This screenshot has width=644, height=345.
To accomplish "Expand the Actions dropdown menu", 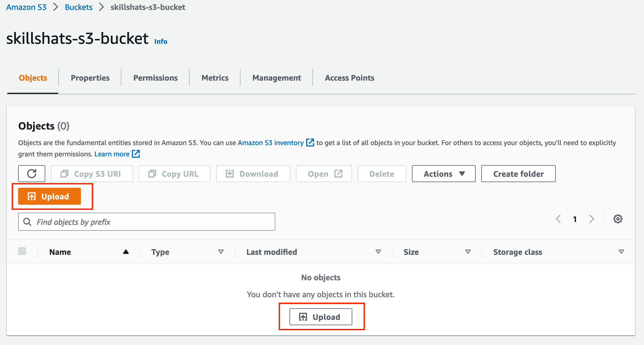I will (444, 174).
